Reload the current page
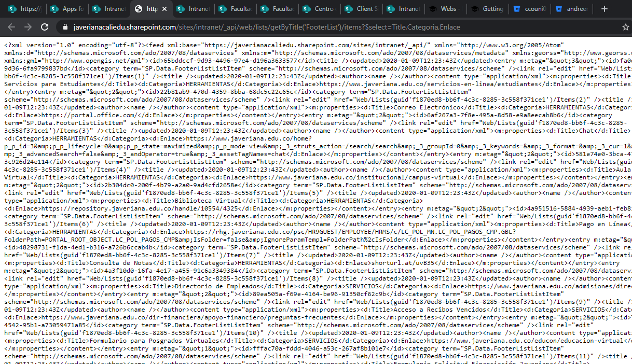 [x=44, y=27]
